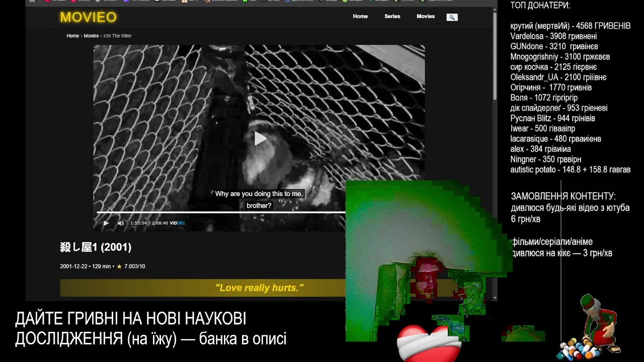Screen dimensions: 644x362
Task: Click the 'ЗАМОВЛЕННЯ КОНТЕНТУ:' heading
Action: pyautogui.click(x=563, y=196)
